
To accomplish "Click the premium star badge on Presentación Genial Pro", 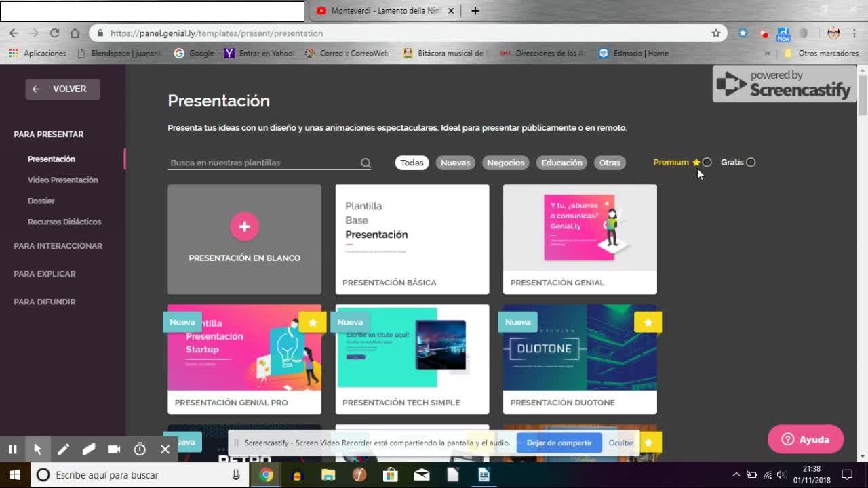I will [313, 323].
